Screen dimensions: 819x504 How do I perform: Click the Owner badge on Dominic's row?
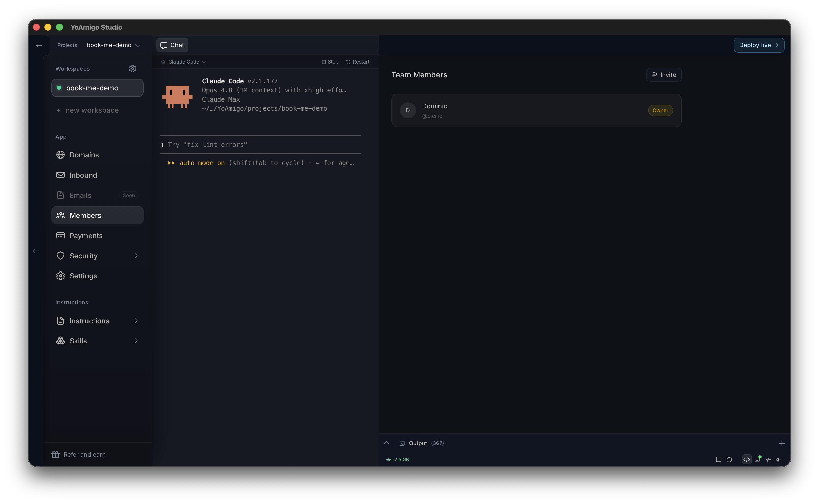[660, 110]
